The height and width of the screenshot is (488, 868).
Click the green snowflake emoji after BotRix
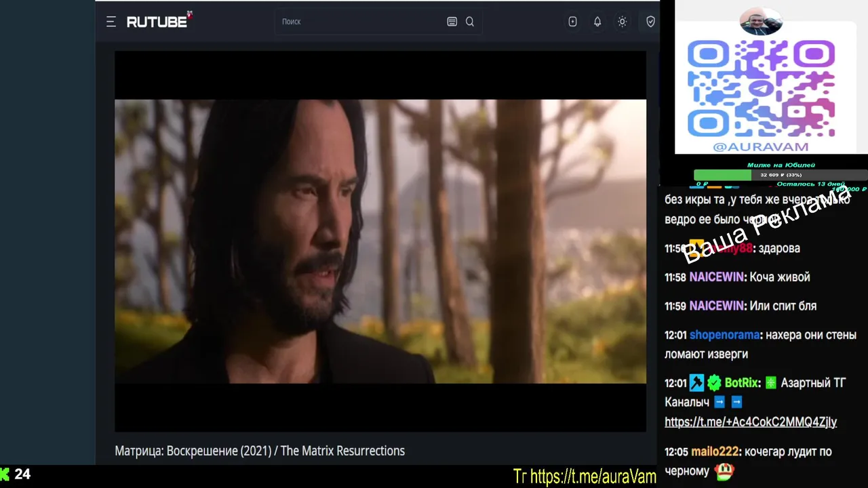point(770,383)
